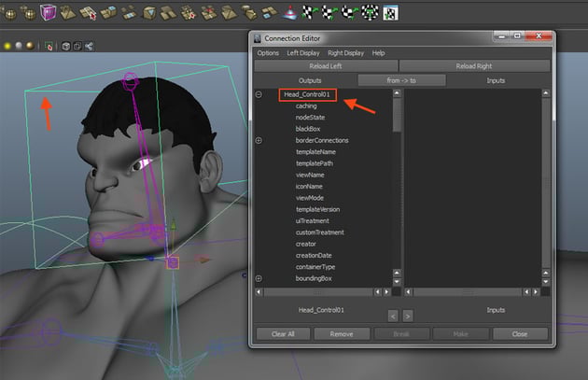
Task: Collapse the Head_Control01 node tree
Action: (259, 95)
